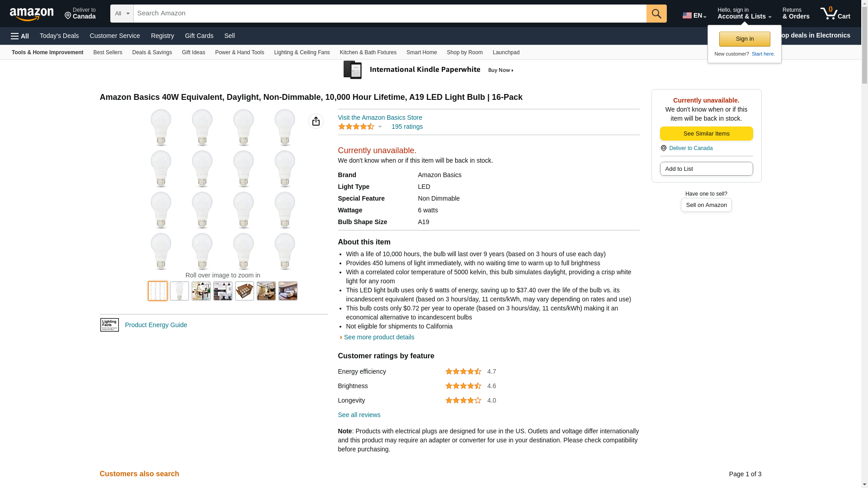Click the See Similar Items button
This screenshot has height=488, width=868.
pos(706,134)
